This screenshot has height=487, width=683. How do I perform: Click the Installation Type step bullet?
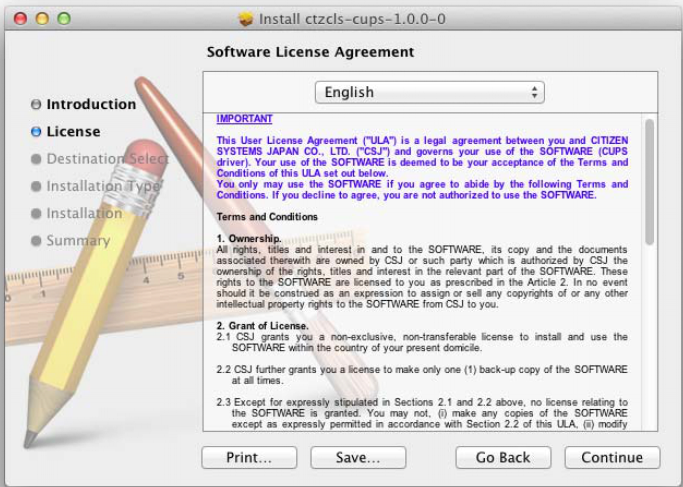coord(36,186)
